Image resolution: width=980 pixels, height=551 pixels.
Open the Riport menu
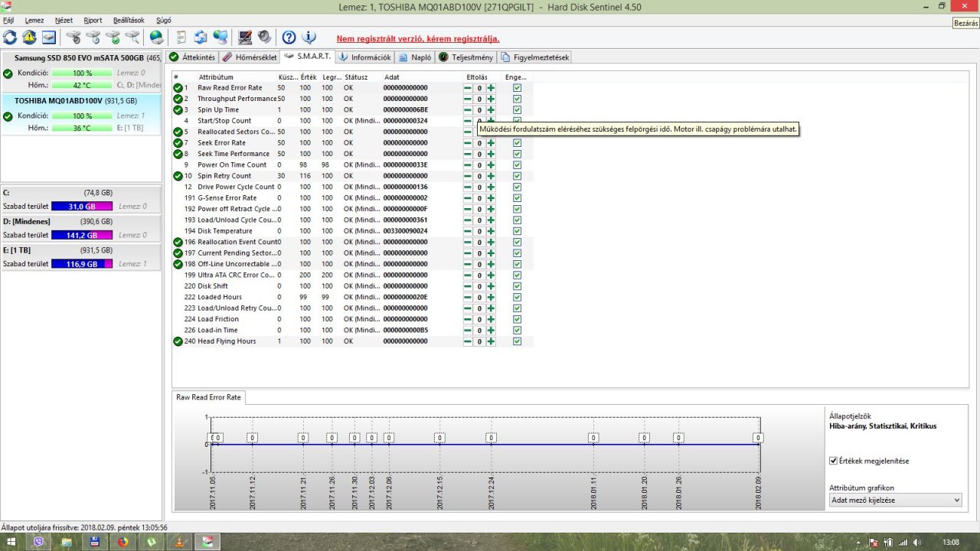93,21
